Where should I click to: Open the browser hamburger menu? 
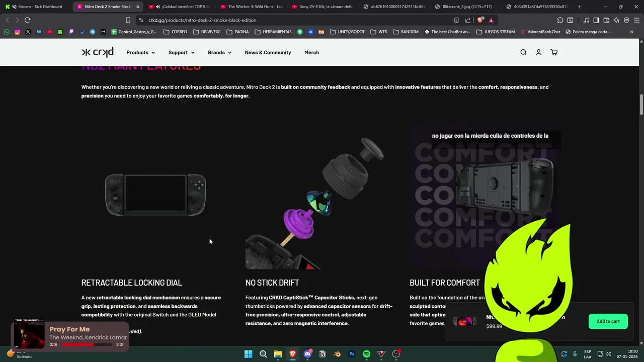tap(636, 20)
